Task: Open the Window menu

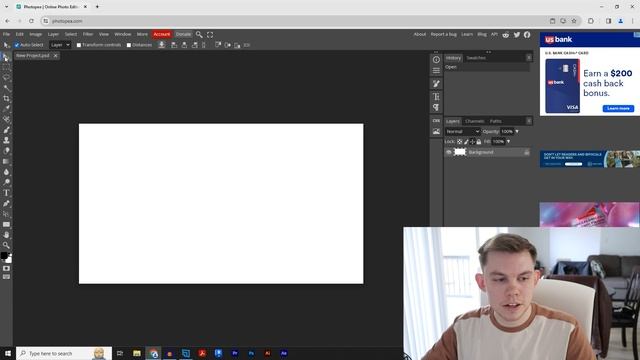Action: click(x=122, y=34)
